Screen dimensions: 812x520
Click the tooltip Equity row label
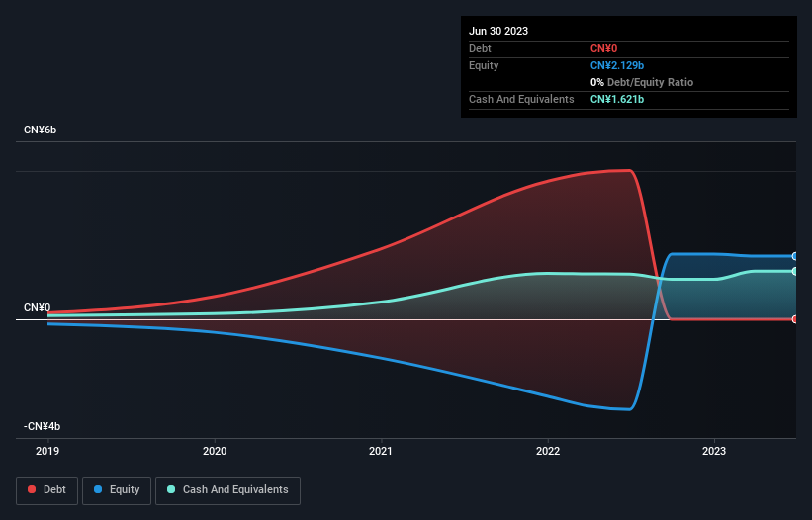coord(484,65)
